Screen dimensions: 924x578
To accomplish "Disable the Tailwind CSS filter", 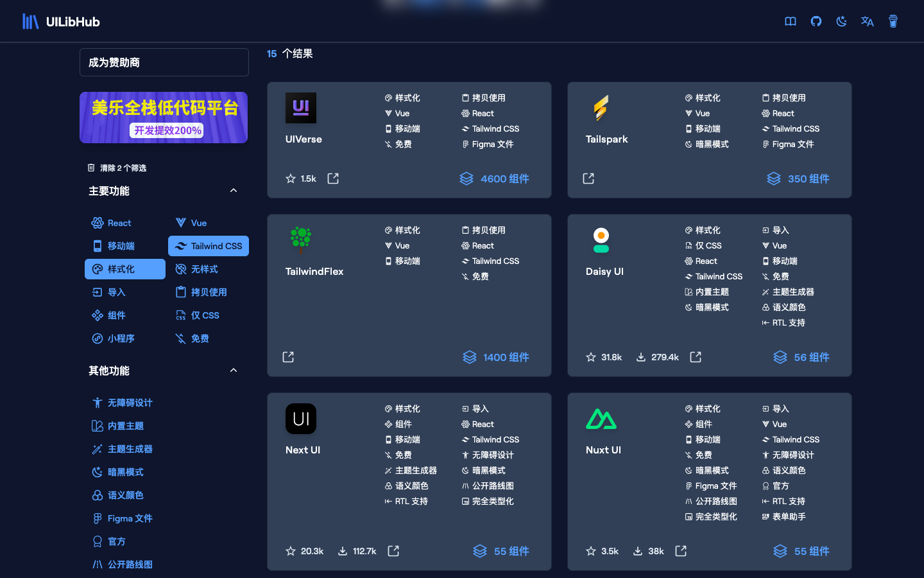I will (x=208, y=246).
